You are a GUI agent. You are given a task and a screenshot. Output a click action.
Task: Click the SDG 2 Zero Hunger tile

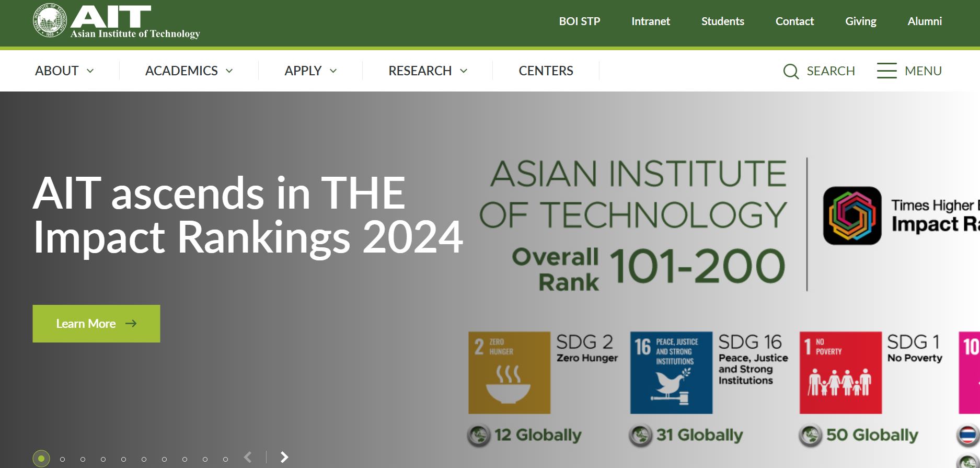(510, 372)
